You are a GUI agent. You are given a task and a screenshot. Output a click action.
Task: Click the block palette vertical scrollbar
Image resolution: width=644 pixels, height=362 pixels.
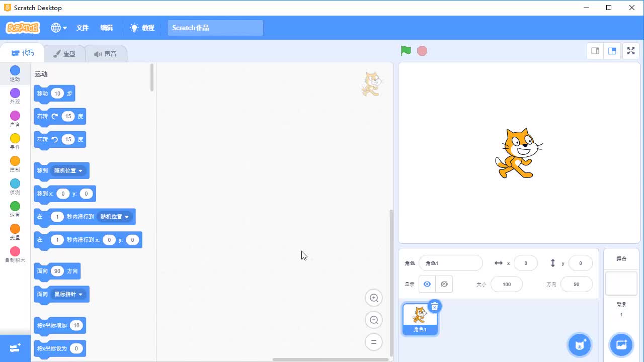[x=152, y=77]
